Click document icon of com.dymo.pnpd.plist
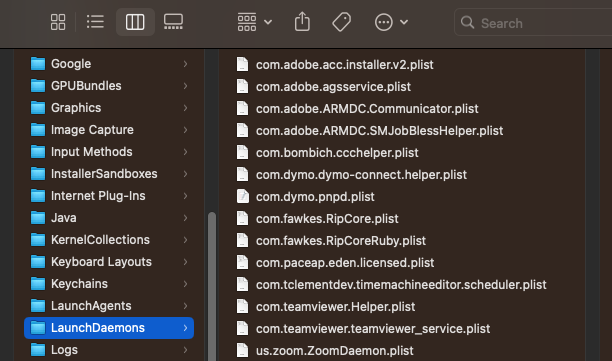Image resolution: width=612 pixels, height=361 pixels. pos(242,196)
